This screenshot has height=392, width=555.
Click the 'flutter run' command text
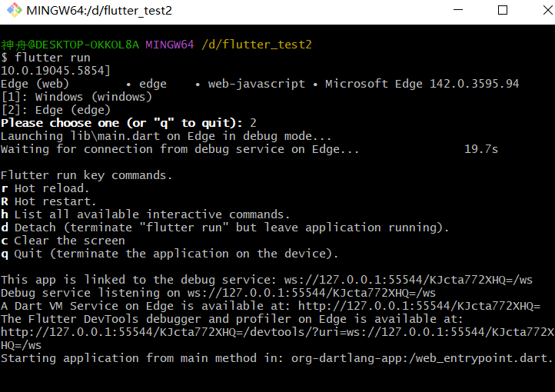click(x=52, y=58)
